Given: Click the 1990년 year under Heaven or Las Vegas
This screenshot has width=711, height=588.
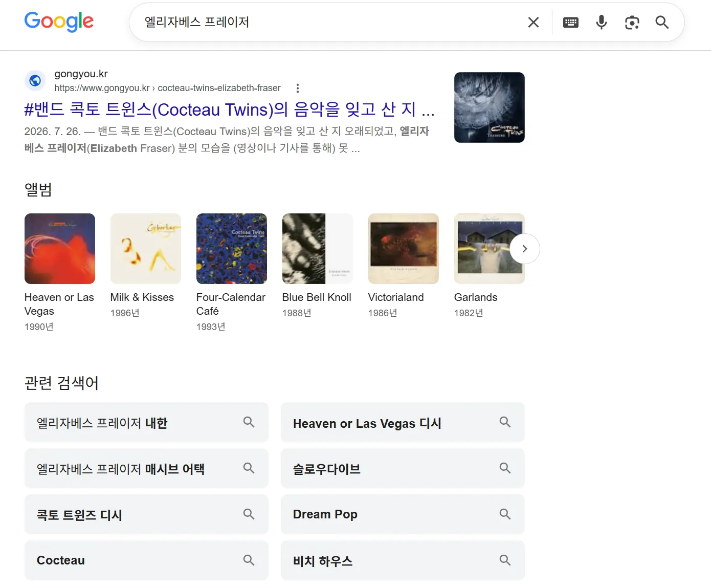Looking at the screenshot, I should (x=39, y=326).
